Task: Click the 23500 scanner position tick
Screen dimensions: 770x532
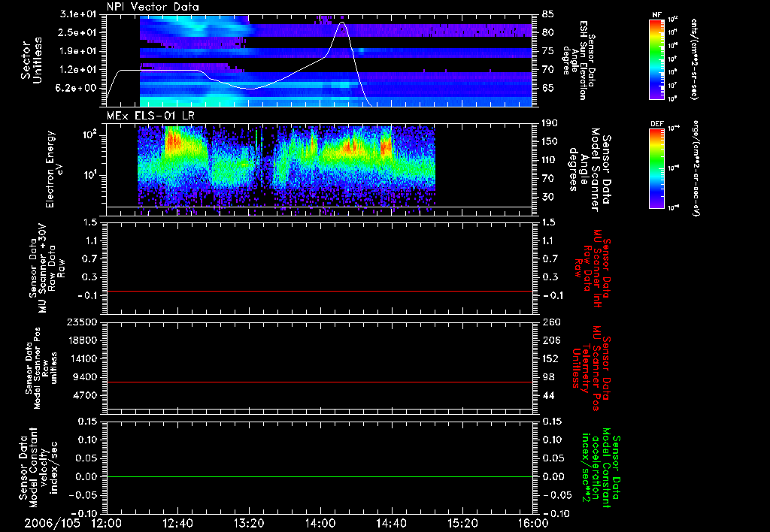Action: point(83,322)
